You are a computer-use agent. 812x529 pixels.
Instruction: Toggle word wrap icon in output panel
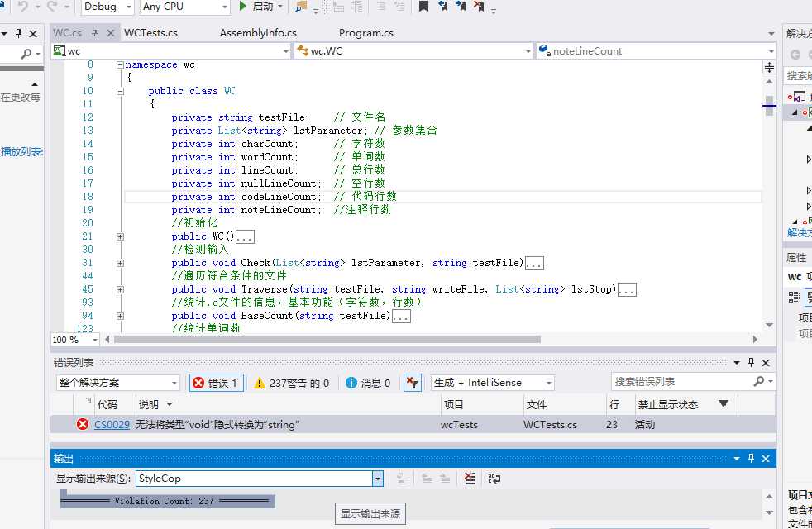click(494, 479)
